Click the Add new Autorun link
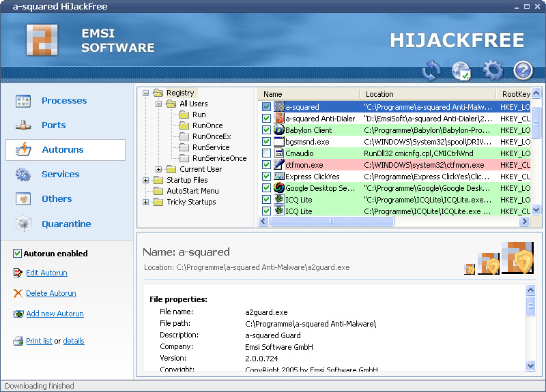546x392 pixels. (x=55, y=314)
